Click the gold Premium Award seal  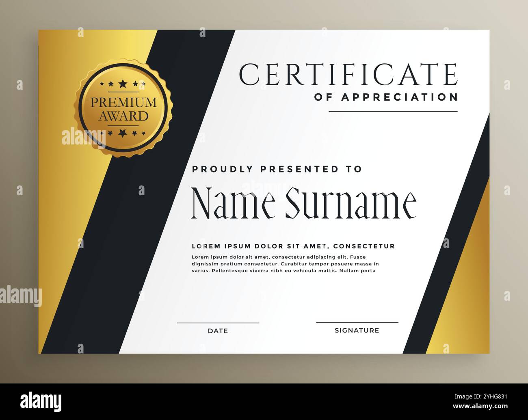click(x=123, y=108)
